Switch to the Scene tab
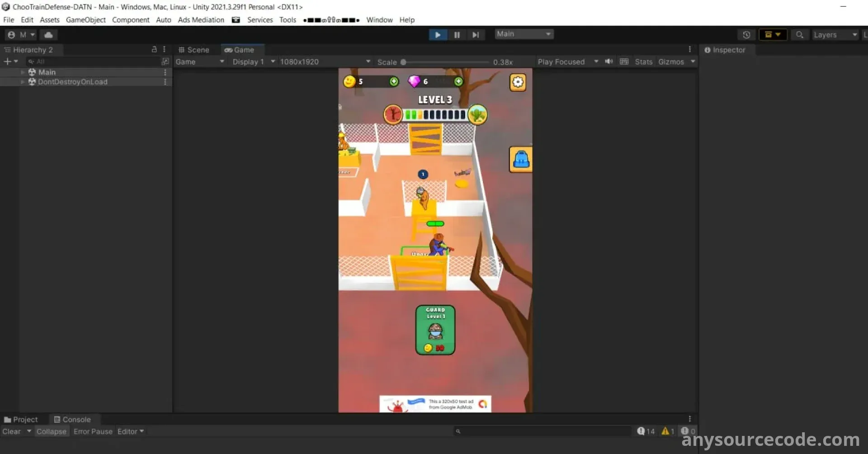The image size is (868, 454). [x=194, y=50]
